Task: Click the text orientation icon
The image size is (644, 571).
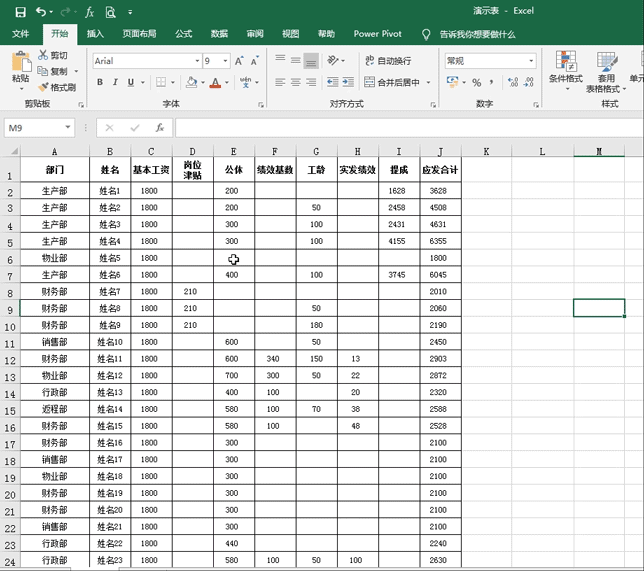Action: (332, 60)
